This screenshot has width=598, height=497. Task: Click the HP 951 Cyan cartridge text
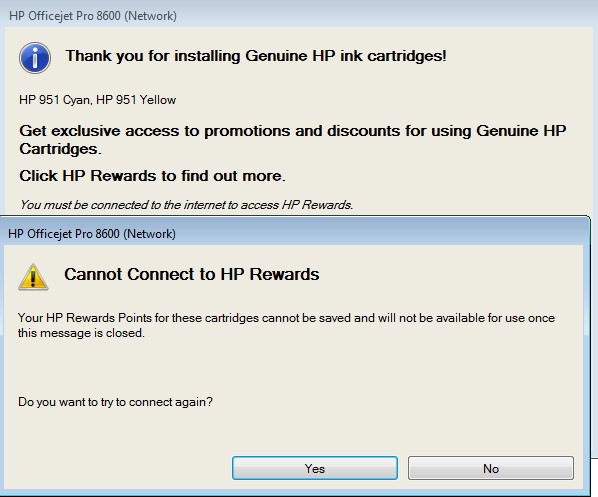coord(55,100)
